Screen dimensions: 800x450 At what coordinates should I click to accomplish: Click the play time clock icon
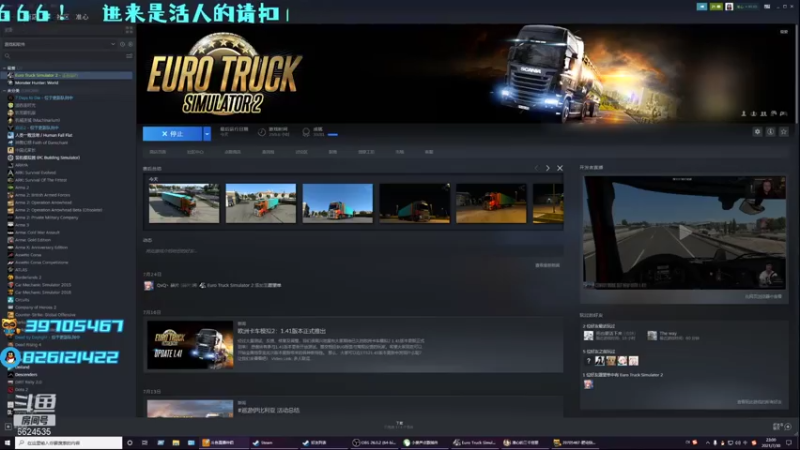(x=262, y=132)
